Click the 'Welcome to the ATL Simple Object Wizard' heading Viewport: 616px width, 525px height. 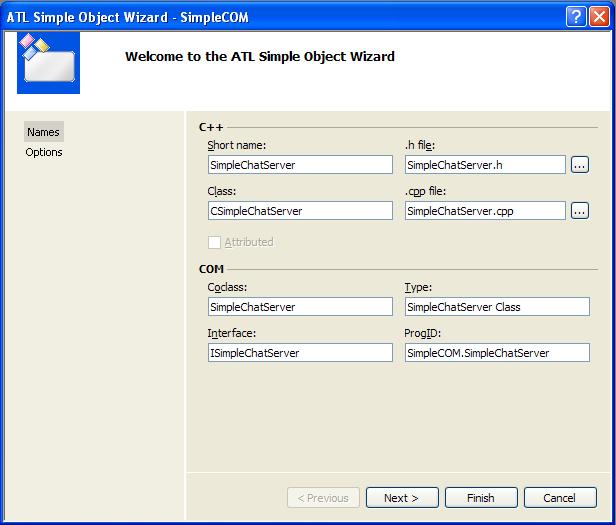pyautogui.click(x=260, y=57)
